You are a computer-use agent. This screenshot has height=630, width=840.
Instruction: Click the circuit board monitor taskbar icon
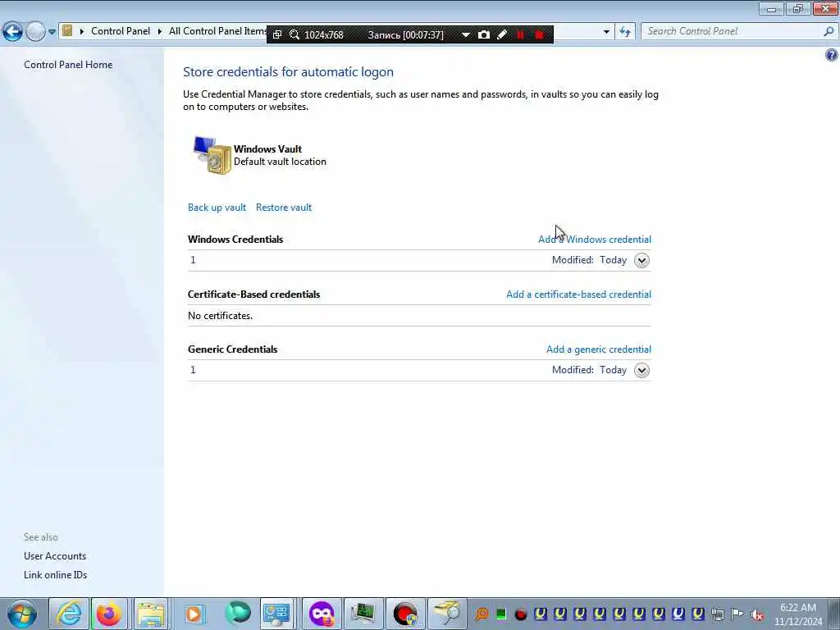click(x=363, y=614)
